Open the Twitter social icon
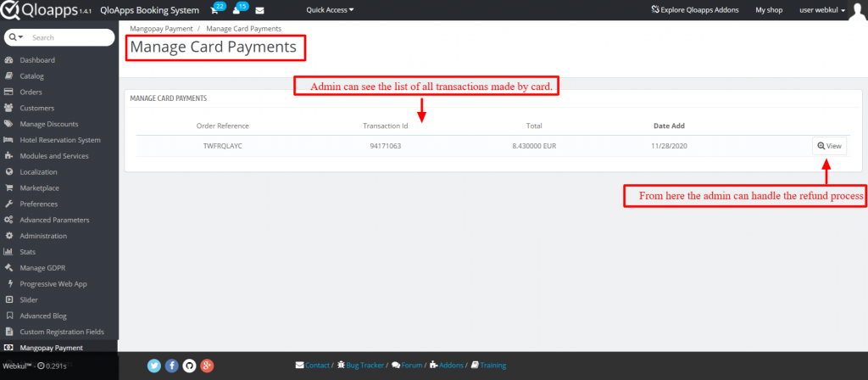The width and height of the screenshot is (868, 380). [154, 366]
